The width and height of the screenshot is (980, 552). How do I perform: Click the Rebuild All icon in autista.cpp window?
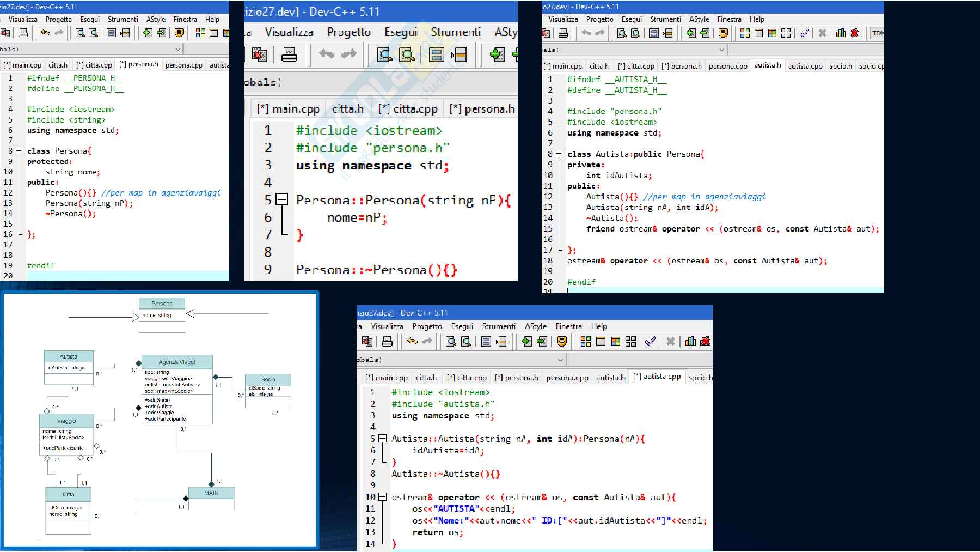tap(630, 342)
